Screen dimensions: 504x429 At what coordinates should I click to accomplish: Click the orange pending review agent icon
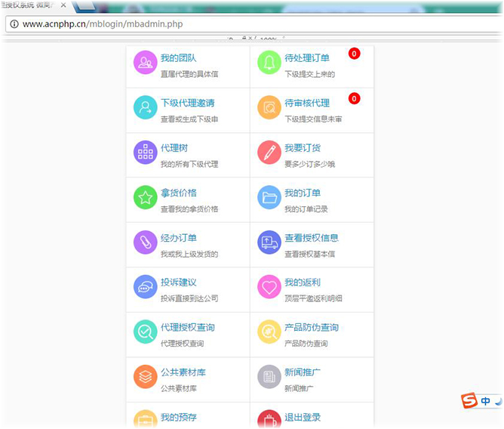coord(269,107)
